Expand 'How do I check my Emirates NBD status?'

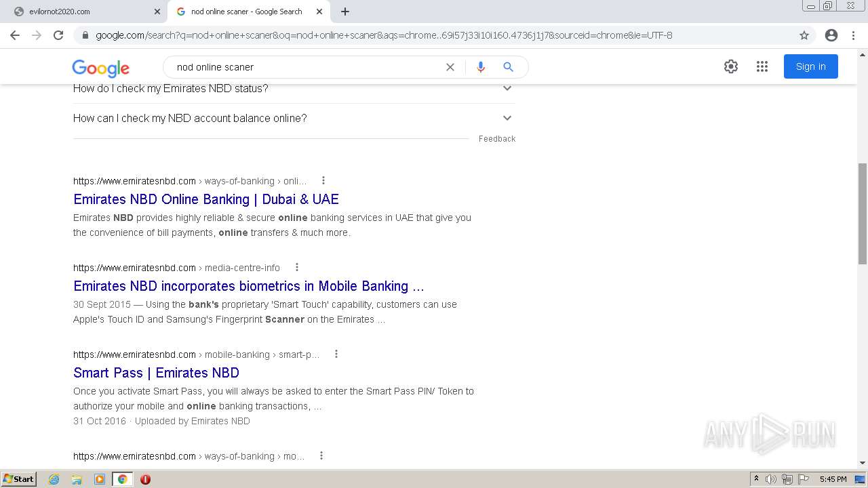coord(294,88)
